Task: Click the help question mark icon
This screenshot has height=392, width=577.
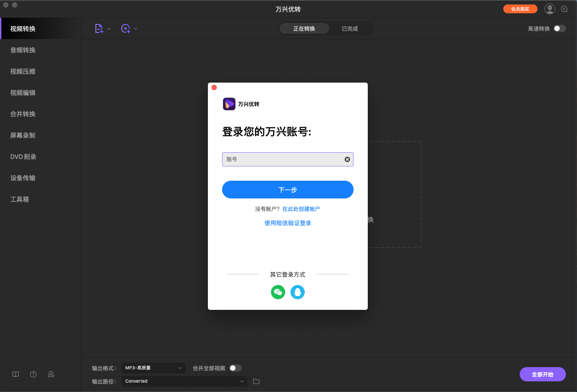Action: (x=33, y=374)
